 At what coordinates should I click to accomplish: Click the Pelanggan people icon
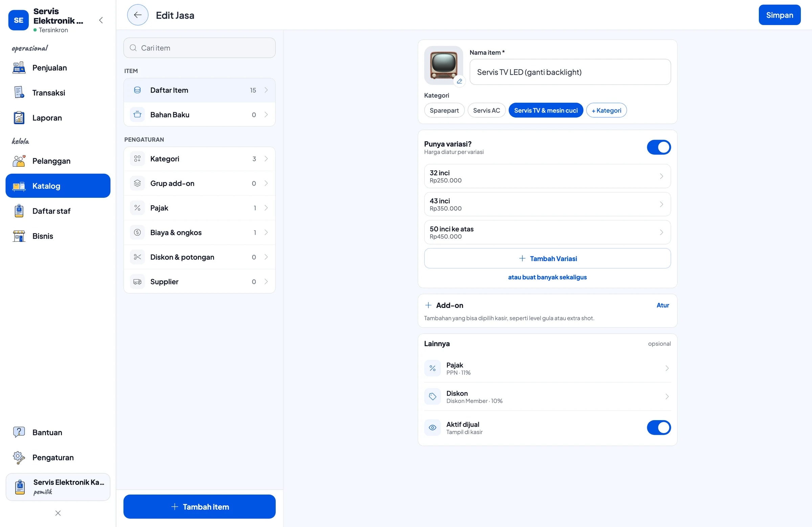click(19, 161)
